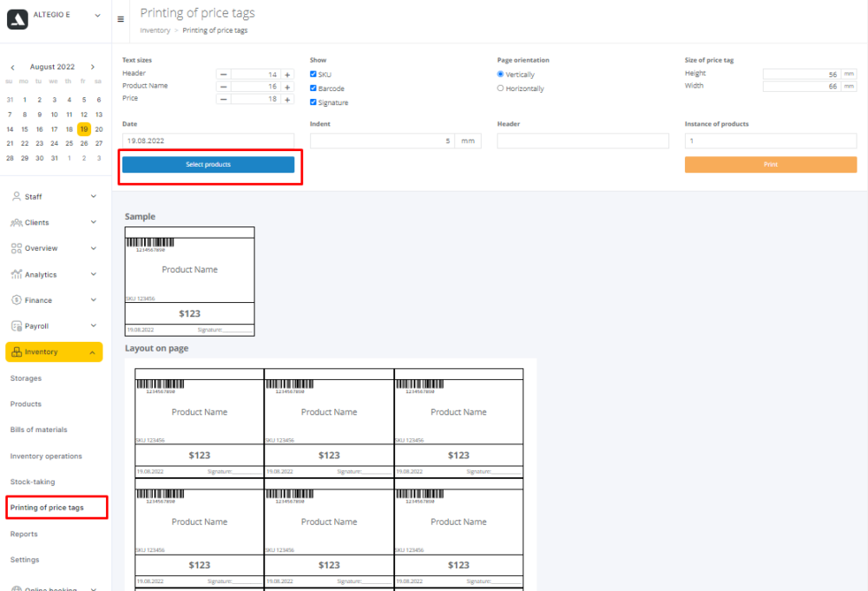The height and width of the screenshot is (591, 868).
Task: Decrease Product Name text size
Action: (x=223, y=87)
